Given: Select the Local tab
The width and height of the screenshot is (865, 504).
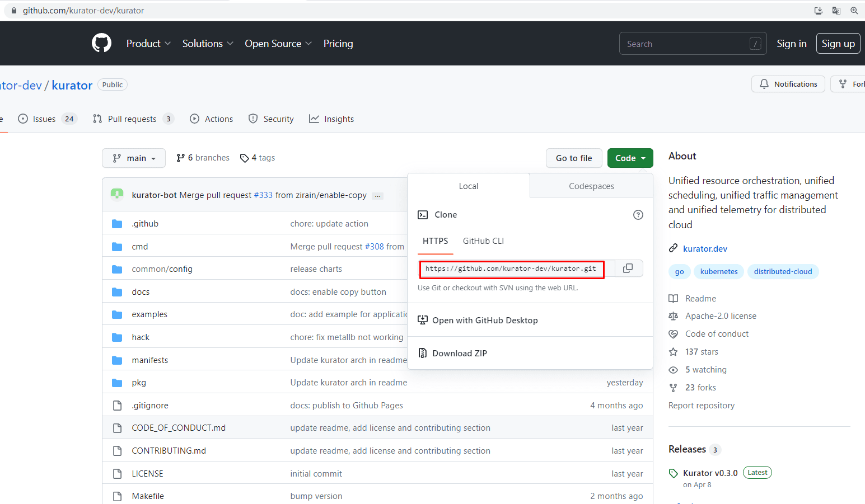Looking at the screenshot, I should (x=469, y=186).
